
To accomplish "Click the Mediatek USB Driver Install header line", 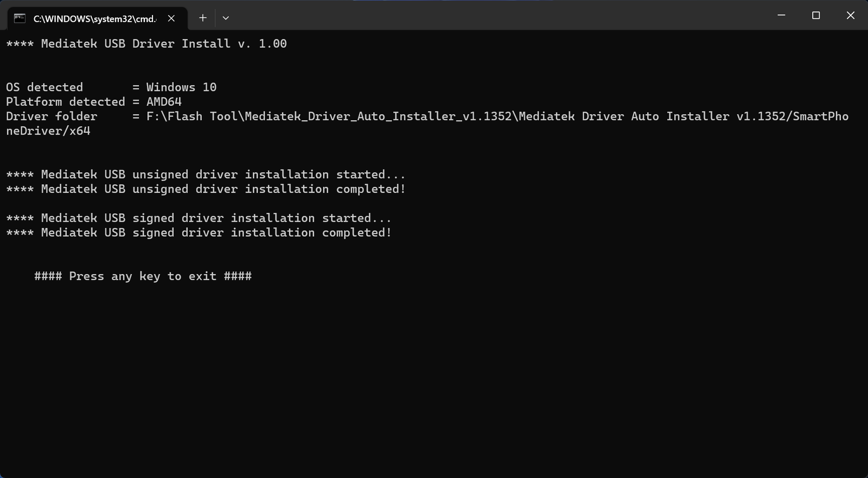I will (x=146, y=44).
